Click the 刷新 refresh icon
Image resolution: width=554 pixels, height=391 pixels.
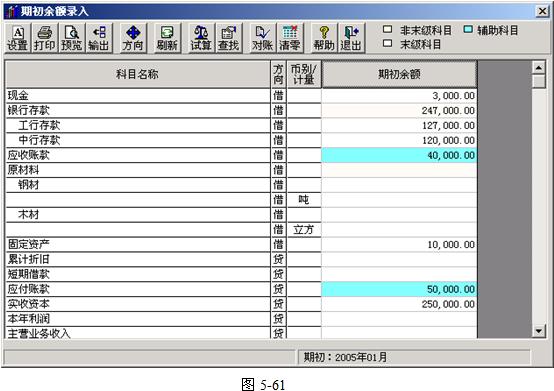point(167,38)
